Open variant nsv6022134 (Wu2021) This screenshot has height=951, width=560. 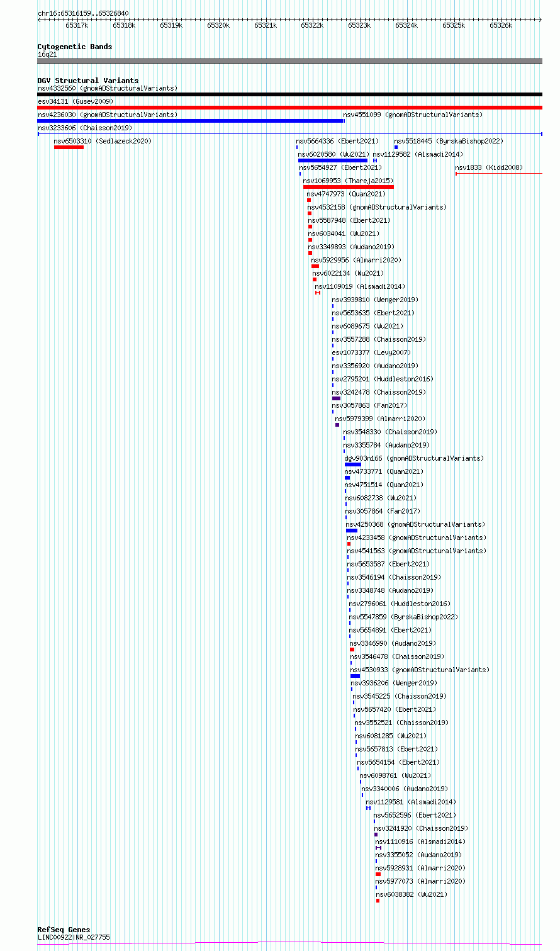[x=348, y=273]
